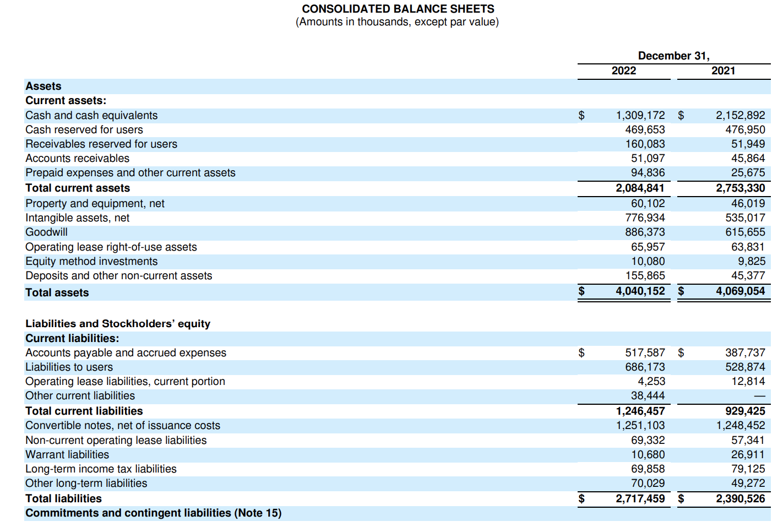Select 'Convertible notes, net of issuance costs'
This screenshot has width=783, height=532.
tap(123, 425)
